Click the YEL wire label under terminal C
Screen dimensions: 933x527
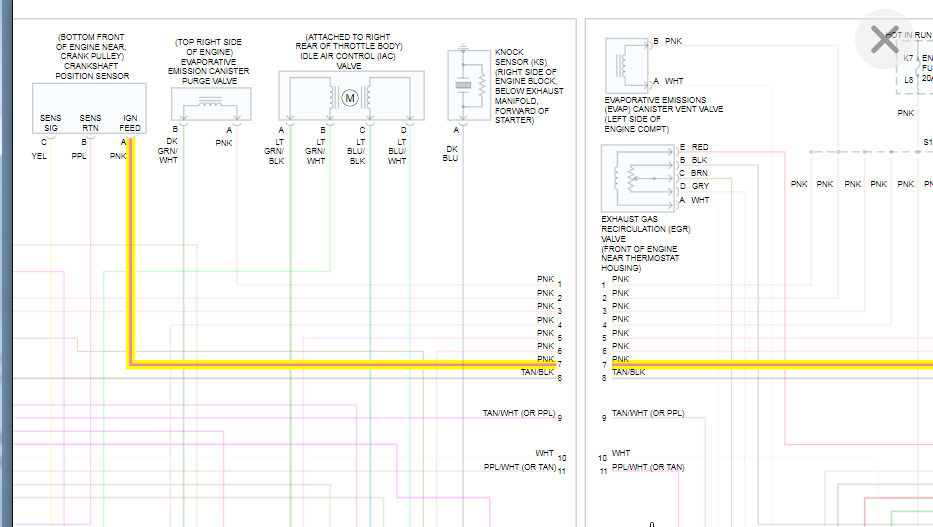coord(39,156)
